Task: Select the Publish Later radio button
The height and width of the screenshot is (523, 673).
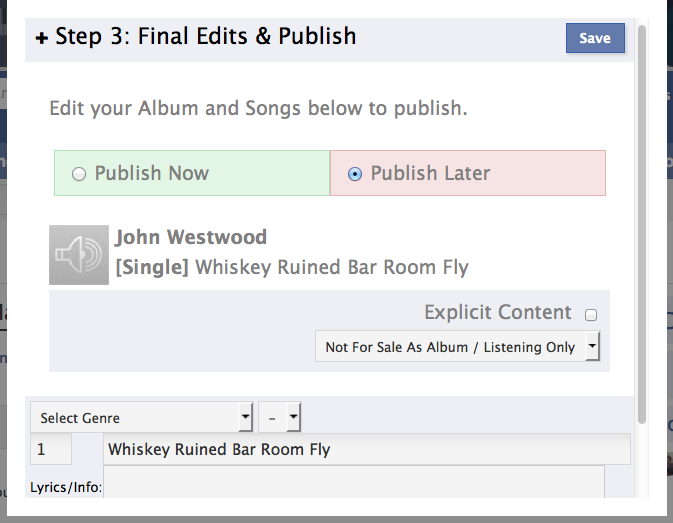Action: [x=354, y=174]
